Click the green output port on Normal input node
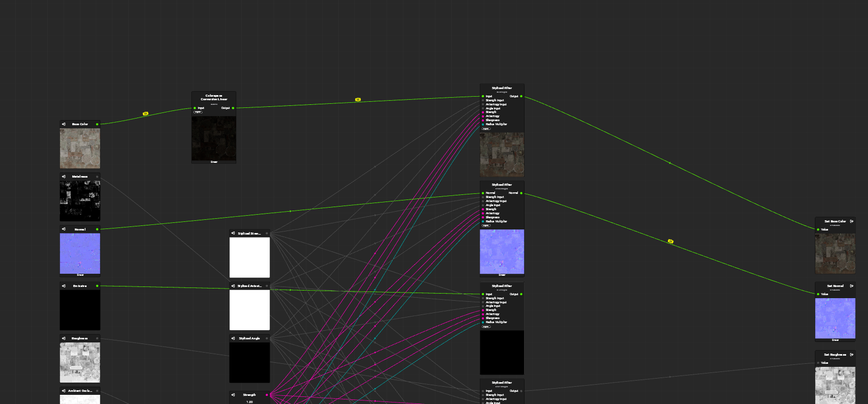The width and height of the screenshot is (868, 404). (x=97, y=229)
